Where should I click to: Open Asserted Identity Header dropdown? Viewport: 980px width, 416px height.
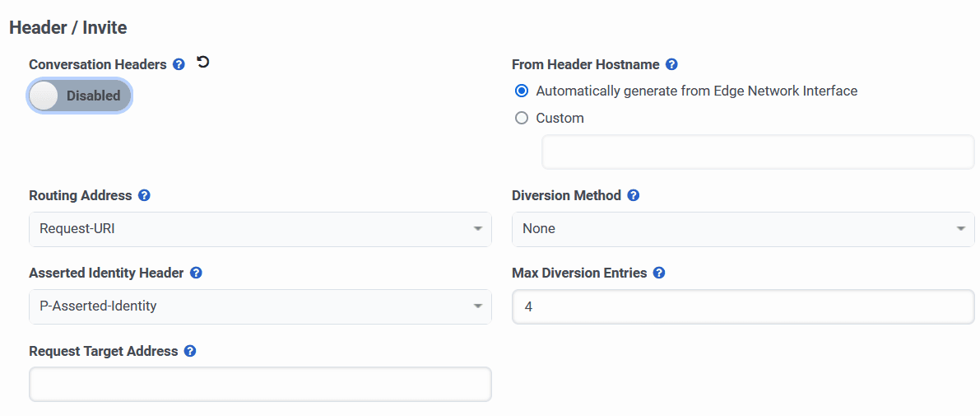coord(260,306)
